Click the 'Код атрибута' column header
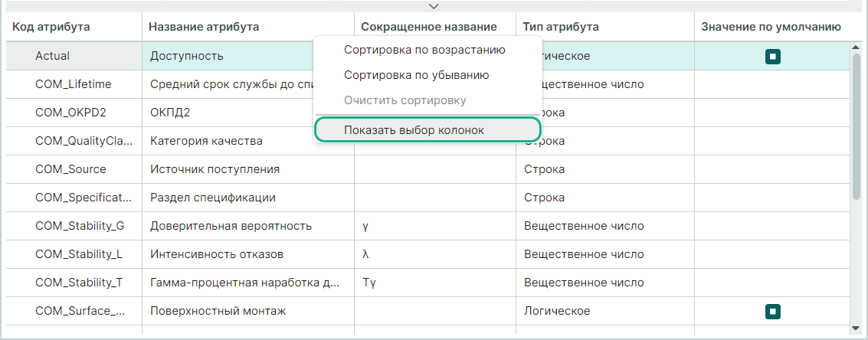 coord(52,27)
